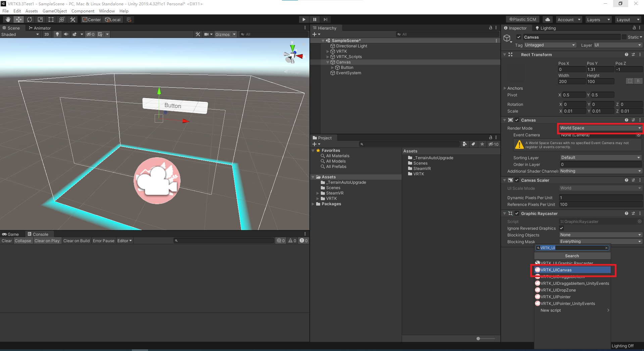Open Shaded draw mode dropdown
644x351 pixels.
(20, 34)
